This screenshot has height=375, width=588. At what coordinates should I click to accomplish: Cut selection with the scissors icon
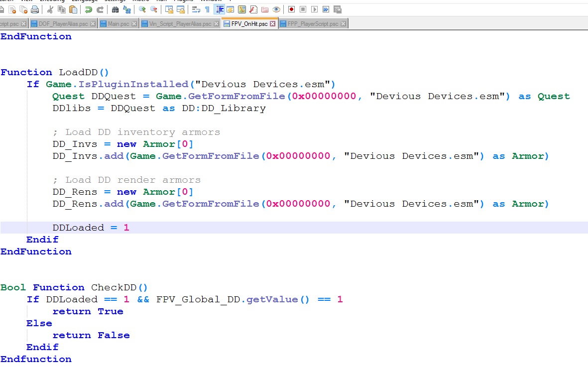point(50,10)
